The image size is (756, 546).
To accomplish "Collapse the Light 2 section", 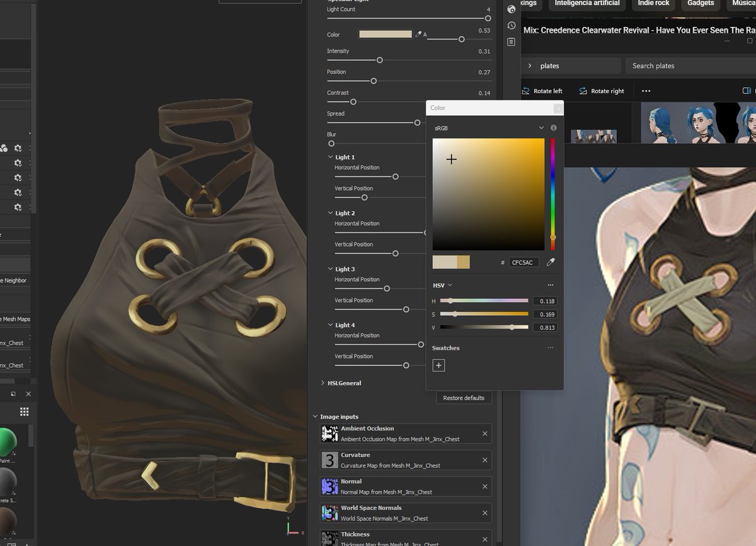I will 330,213.
